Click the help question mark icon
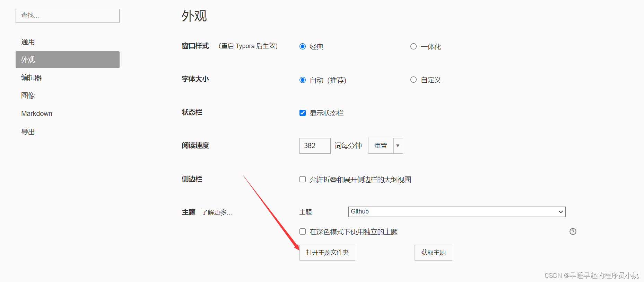 pos(573,231)
